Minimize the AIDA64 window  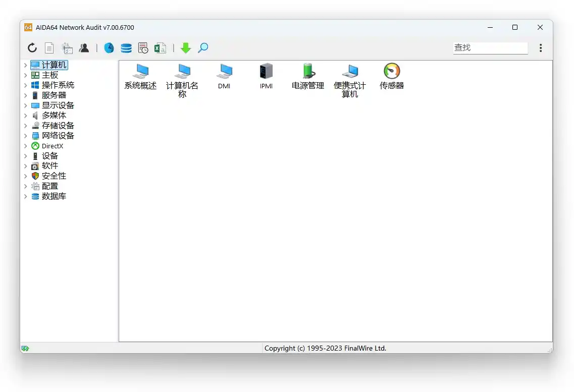pyautogui.click(x=490, y=27)
